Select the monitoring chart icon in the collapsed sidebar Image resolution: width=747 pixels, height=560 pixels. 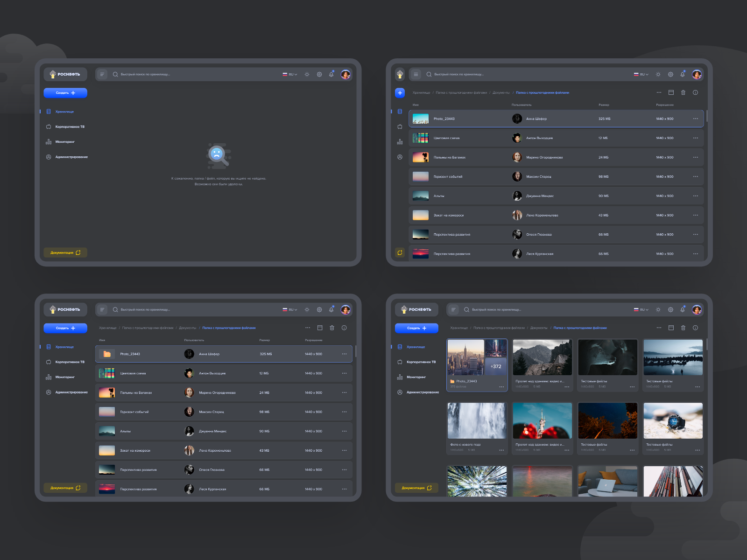(400, 142)
